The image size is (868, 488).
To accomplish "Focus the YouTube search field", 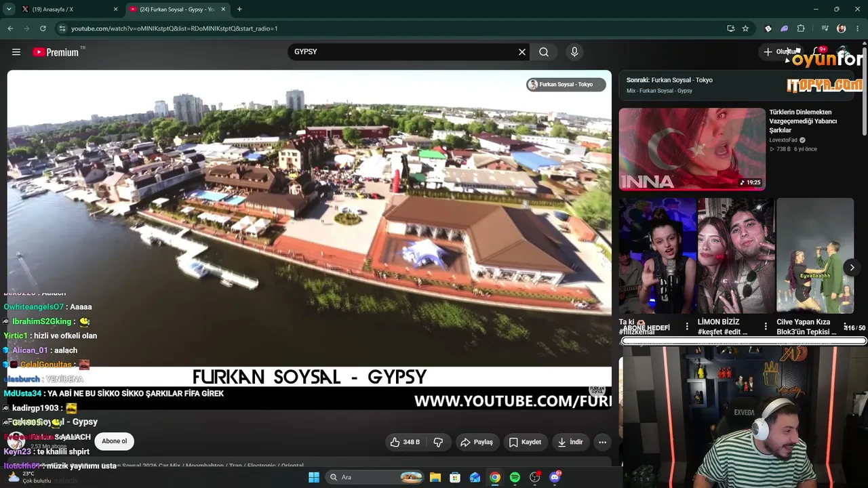I will click(x=403, y=52).
